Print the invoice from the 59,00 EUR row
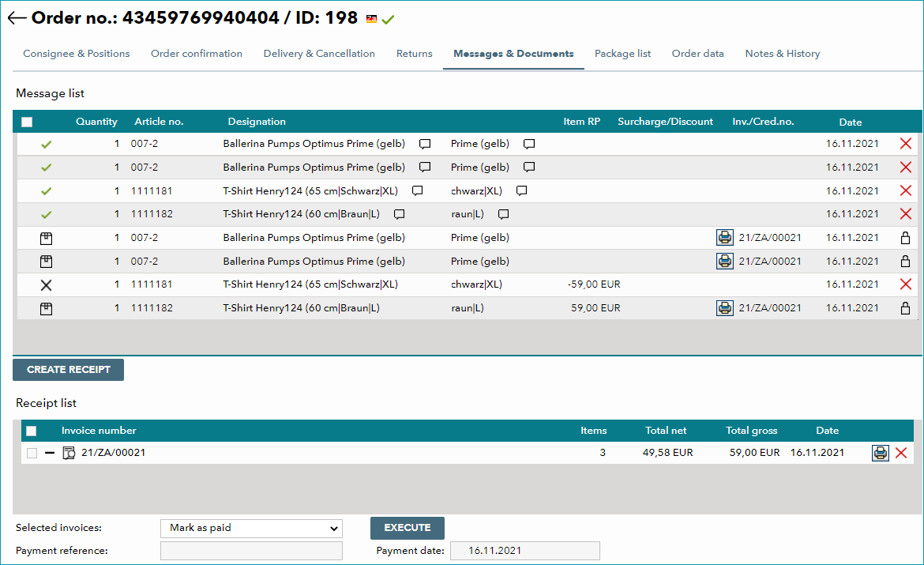The height and width of the screenshot is (565, 924). pyautogui.click(x=725, y=308)
